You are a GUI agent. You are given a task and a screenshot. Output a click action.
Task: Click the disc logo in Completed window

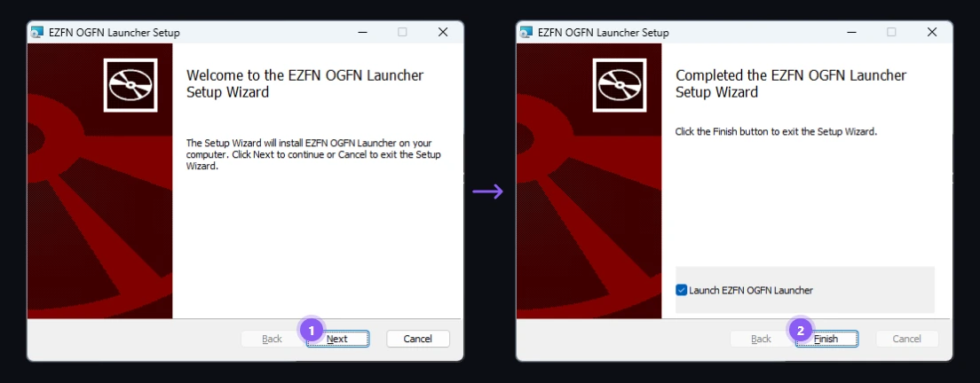tap(620, 85)
